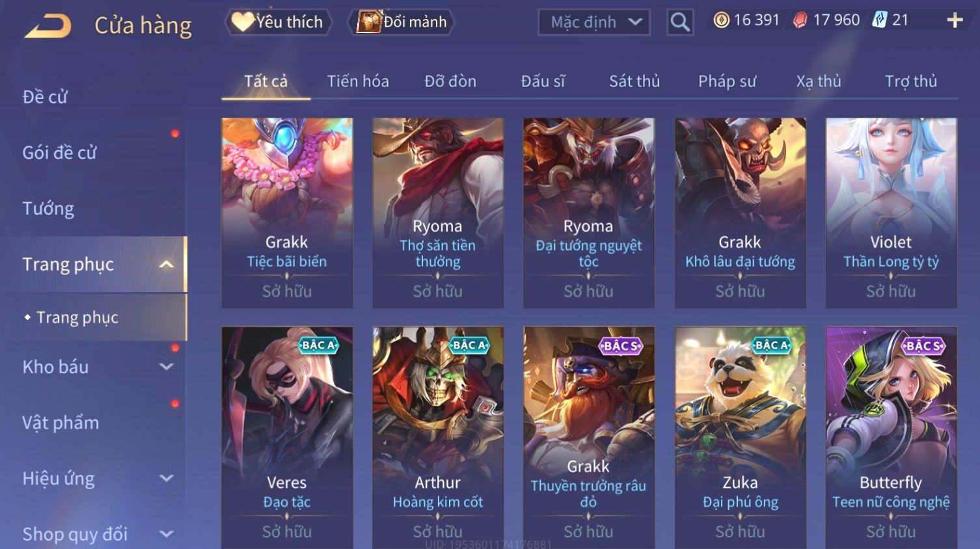The width and height of the screenshot is (980, 549).
Task: Collapse the Trang phục sidebar section
Action: click(167, 264)
